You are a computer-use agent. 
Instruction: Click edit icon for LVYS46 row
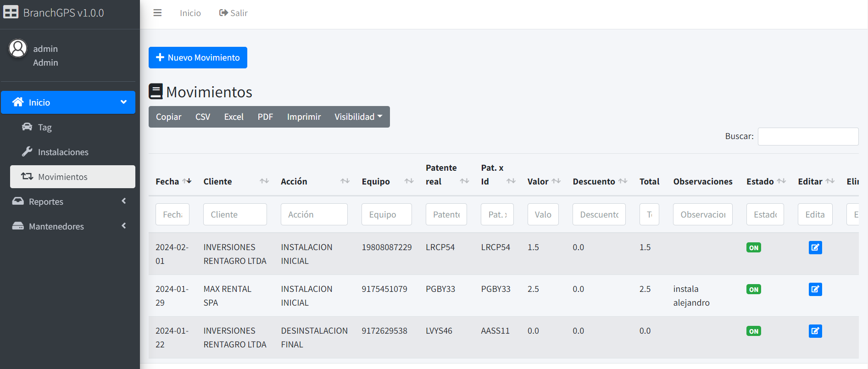[815, 331]
